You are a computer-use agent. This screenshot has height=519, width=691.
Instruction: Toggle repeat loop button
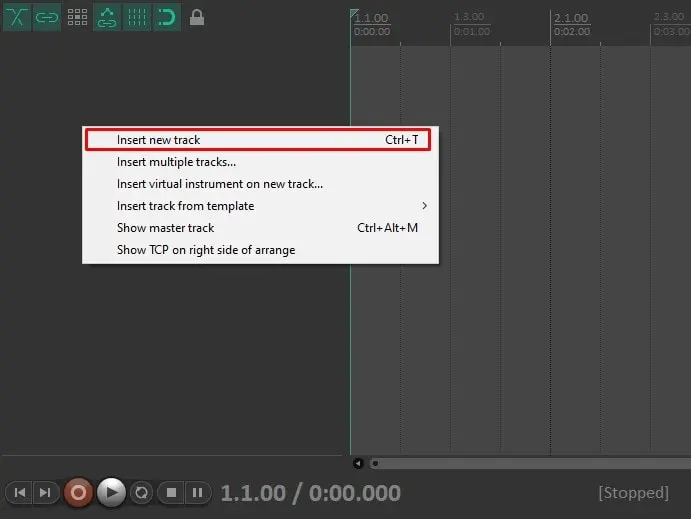point(141,492)
